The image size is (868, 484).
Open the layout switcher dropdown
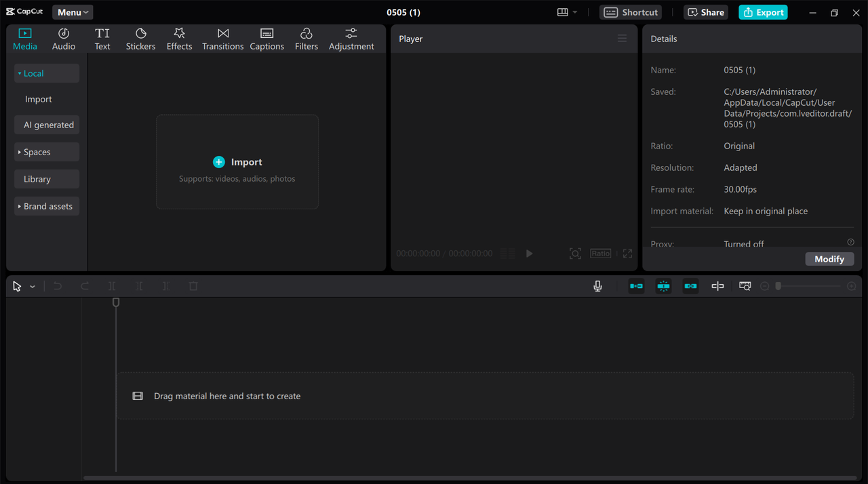pyautogui.click(x=567, y=12)
